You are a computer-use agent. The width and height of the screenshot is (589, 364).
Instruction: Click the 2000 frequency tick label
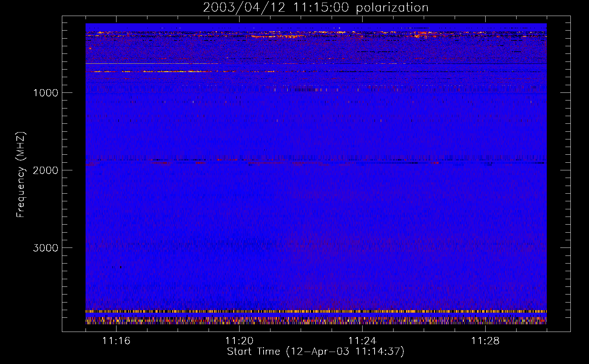point(46,170)
